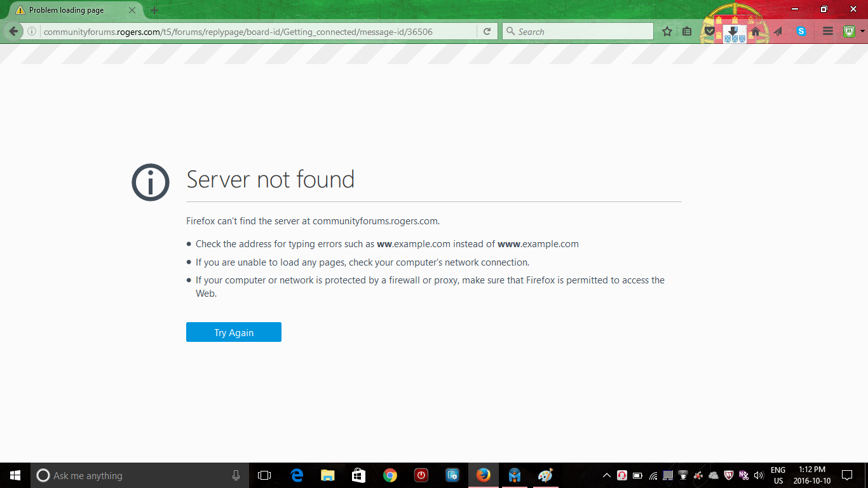868x488 pixels.
Task: Click the Firefox Search box
Action: pyautogui.click(x=578, y=31)
